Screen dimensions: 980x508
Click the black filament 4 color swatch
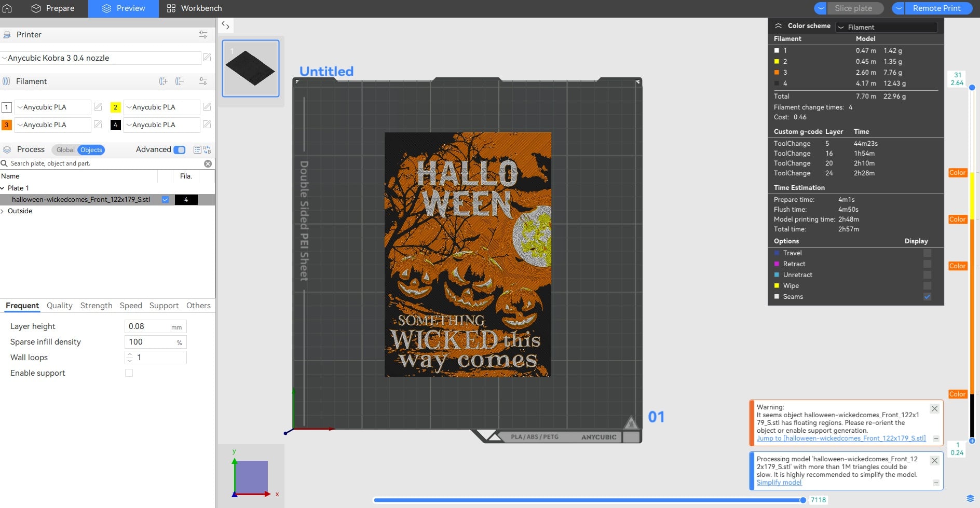click(x=116, y=125)
